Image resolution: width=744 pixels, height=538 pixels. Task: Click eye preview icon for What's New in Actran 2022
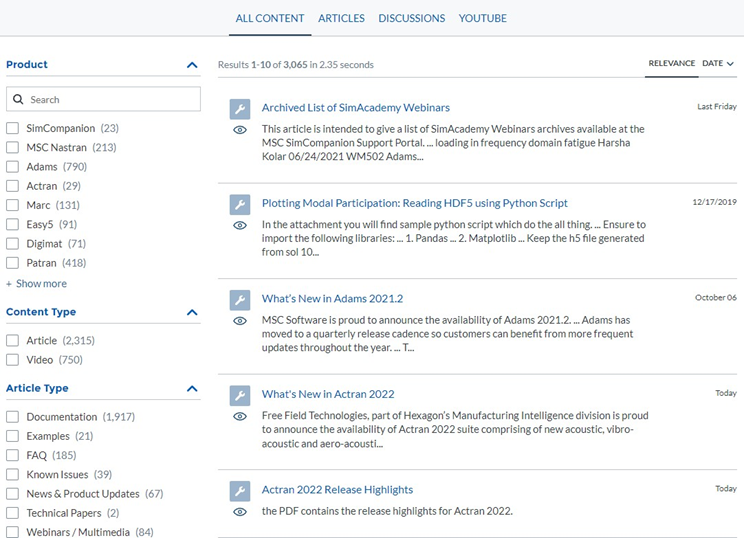coord(239,416)
